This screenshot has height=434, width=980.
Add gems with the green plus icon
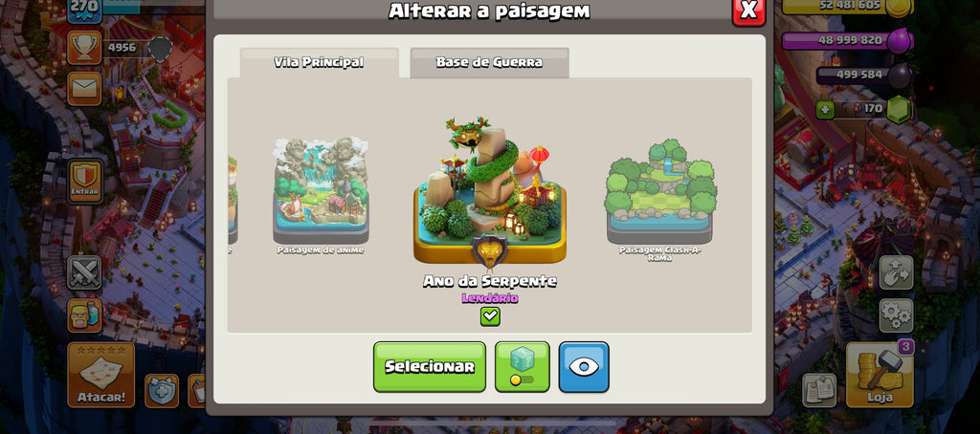[x=825, y=110]
